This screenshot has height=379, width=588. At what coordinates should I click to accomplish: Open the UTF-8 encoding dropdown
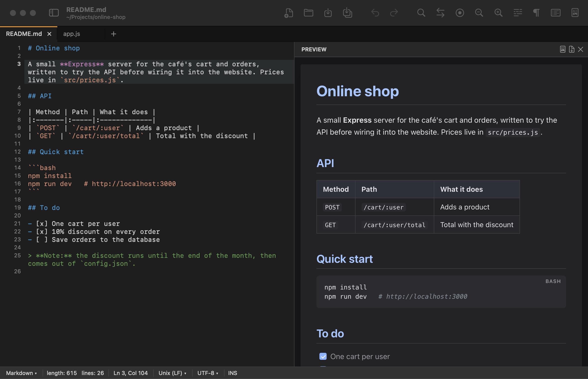pyautogui.click(x=208, y=373)
